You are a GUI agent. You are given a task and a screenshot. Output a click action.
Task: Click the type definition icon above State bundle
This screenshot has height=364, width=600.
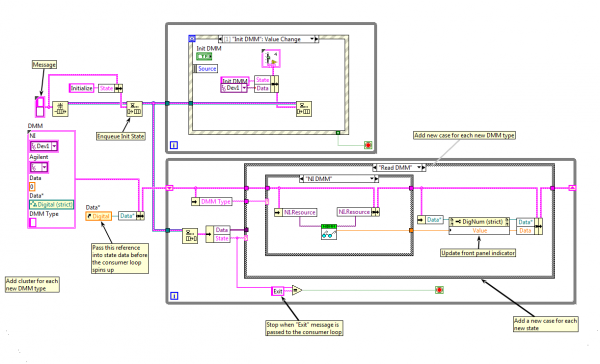click(271, 59)
